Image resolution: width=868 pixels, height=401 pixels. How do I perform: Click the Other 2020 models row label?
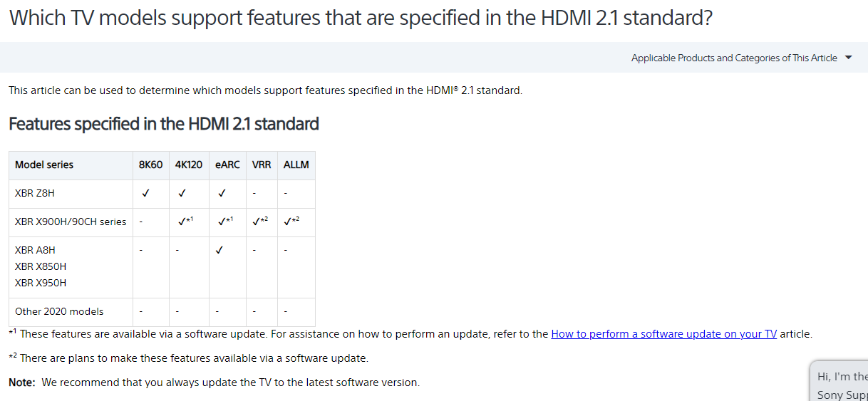pos(59,311)
